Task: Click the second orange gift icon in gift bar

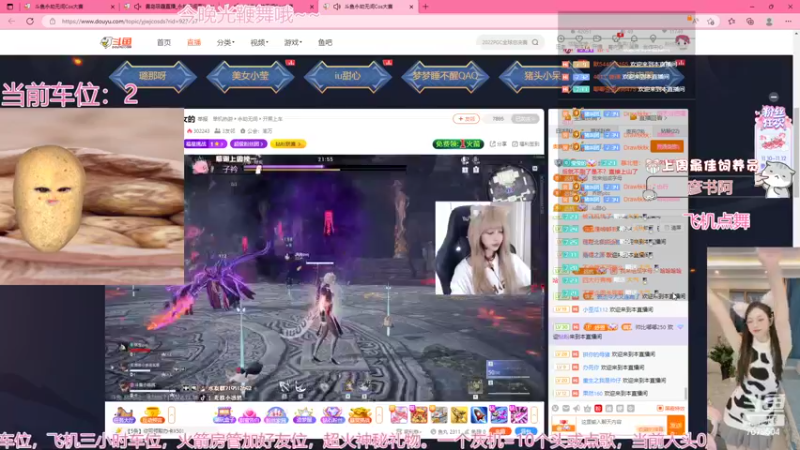Action: pos(152,415)
